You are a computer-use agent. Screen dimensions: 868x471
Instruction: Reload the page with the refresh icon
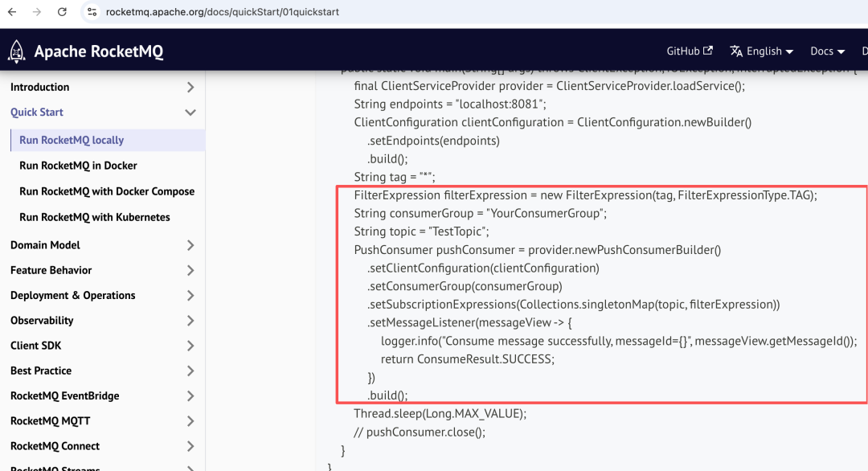pyautogui.click(x=62, y=11)
